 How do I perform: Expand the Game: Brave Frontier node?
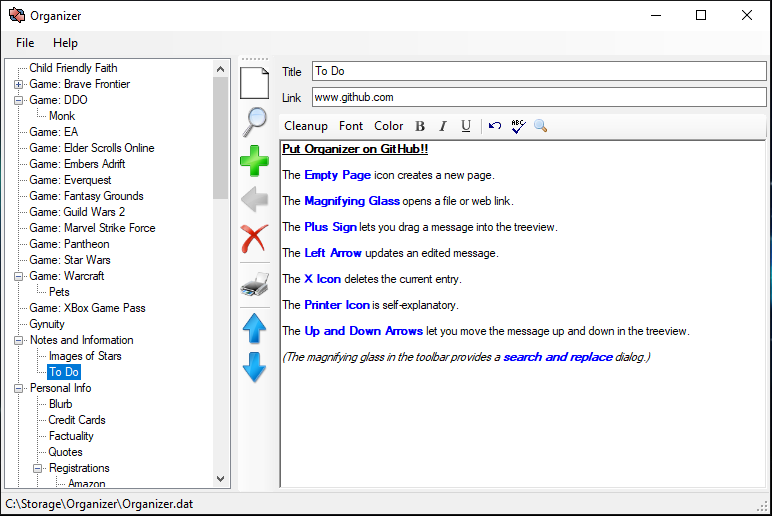click(x=19, y=84)
